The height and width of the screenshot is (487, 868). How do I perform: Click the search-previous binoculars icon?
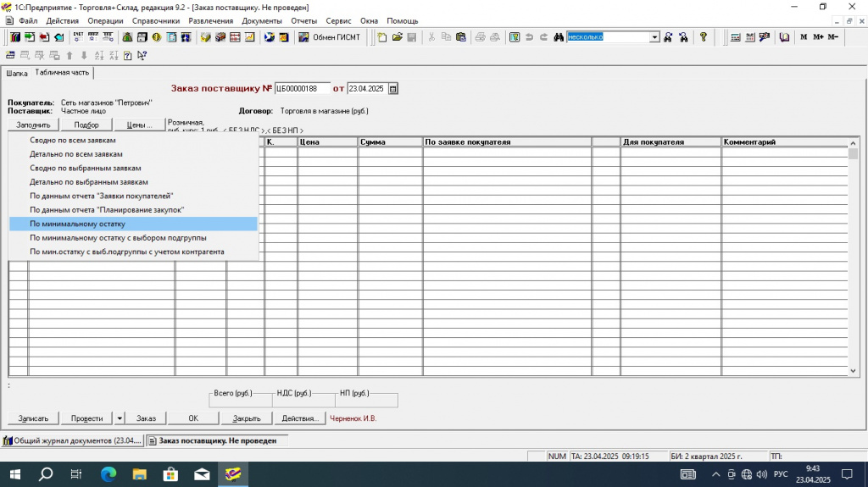684,37
